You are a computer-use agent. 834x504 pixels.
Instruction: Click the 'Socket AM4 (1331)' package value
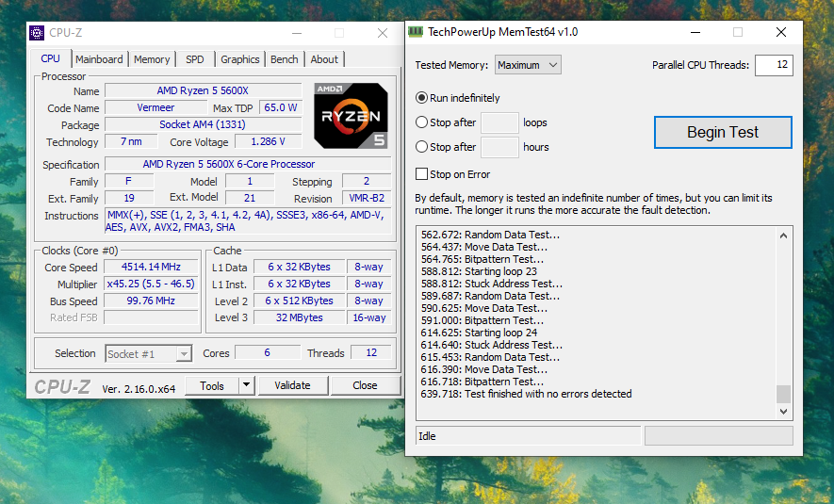pos(203,124)
